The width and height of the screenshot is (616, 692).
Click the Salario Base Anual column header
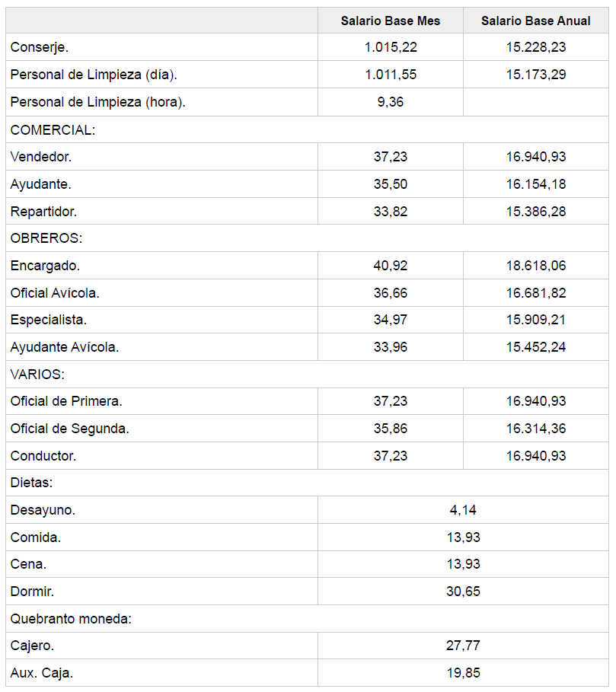tap(535, 21)
